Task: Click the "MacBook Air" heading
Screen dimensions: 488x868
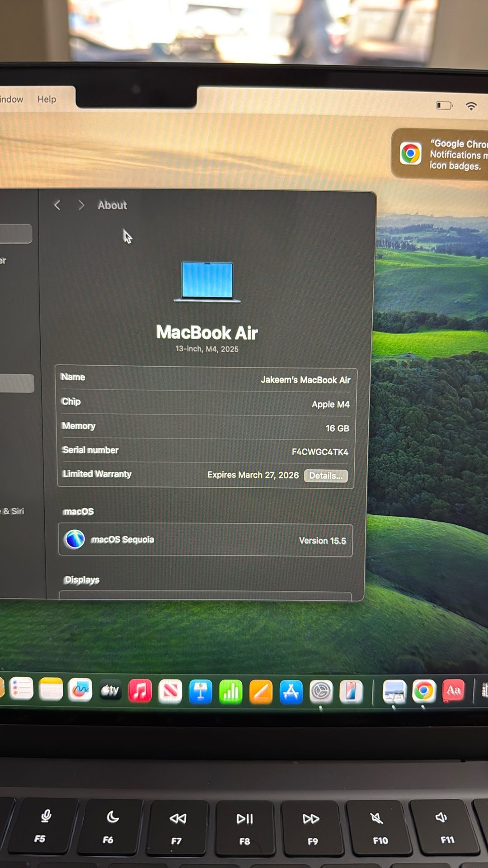Action: 207,333
